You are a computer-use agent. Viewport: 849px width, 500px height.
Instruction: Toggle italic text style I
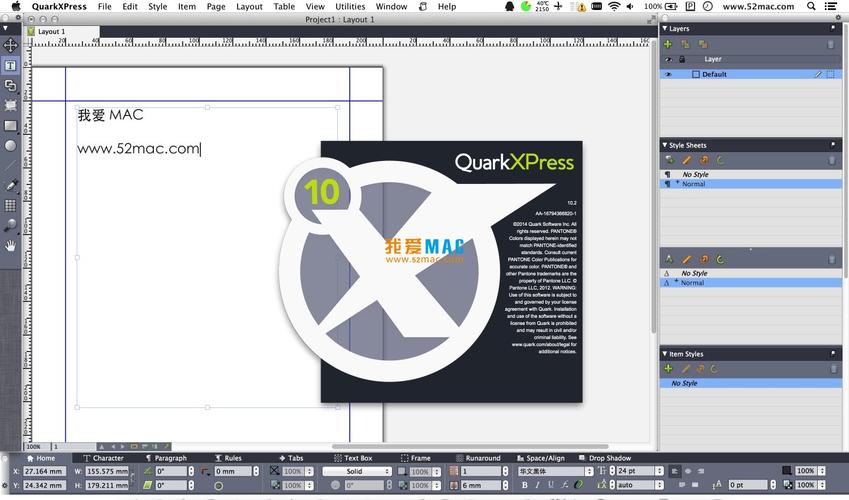pyautogui.click(x=537, y=485)
